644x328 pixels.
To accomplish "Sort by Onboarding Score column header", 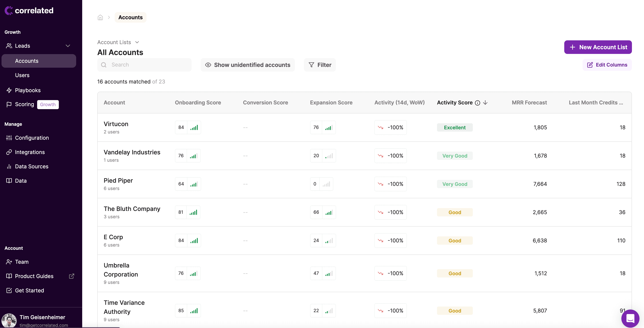I will point(198,103).
